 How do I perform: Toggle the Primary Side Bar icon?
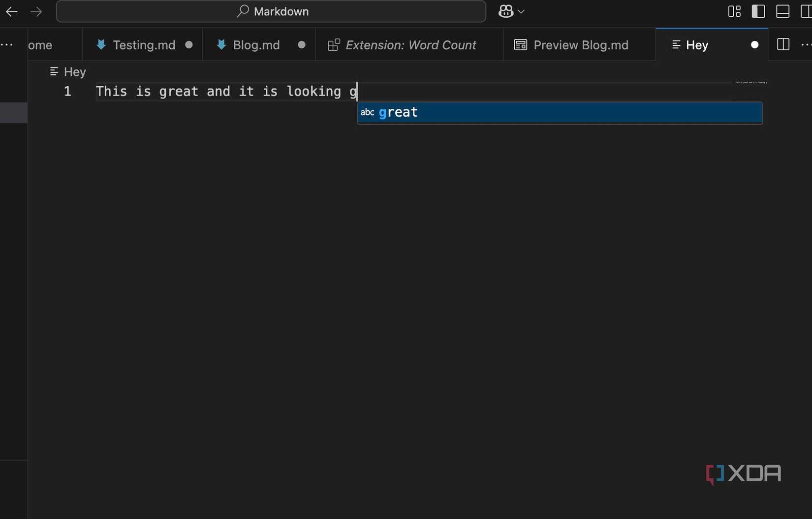[758, 11]
